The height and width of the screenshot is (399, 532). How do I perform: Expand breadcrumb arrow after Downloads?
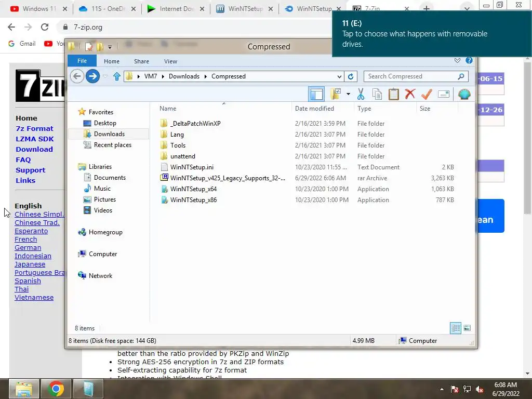point(206,76)
